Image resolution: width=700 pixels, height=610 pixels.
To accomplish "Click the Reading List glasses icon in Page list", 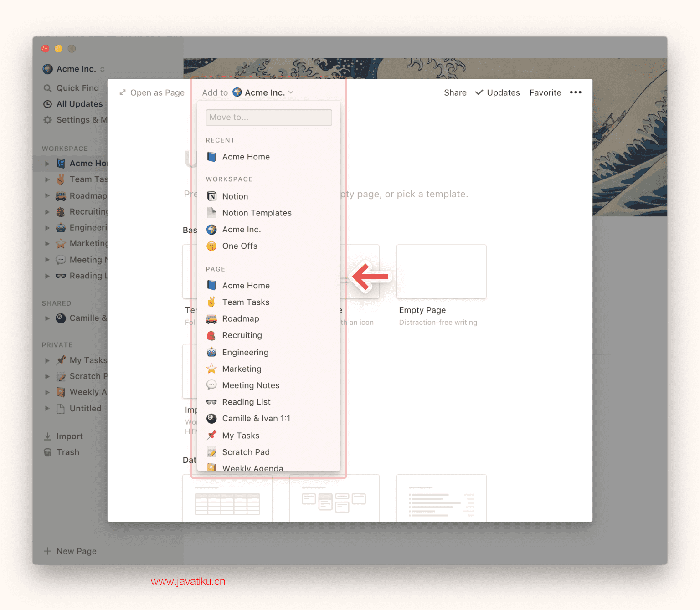I will click(x=211, y=402).
